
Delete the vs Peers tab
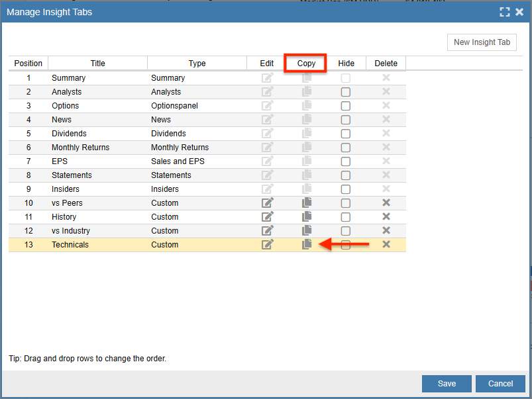click(x=386, y=202)
